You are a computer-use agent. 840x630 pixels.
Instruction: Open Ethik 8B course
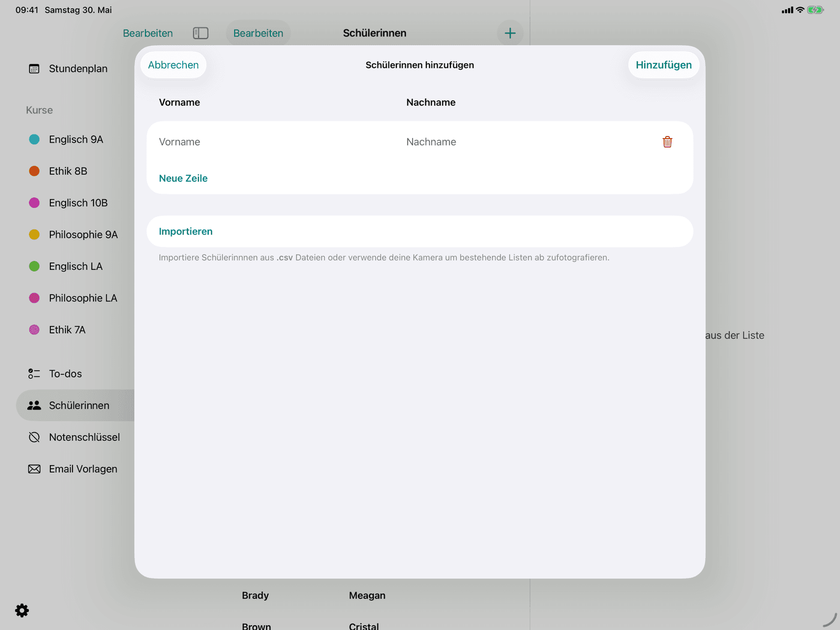click(68, 171)
